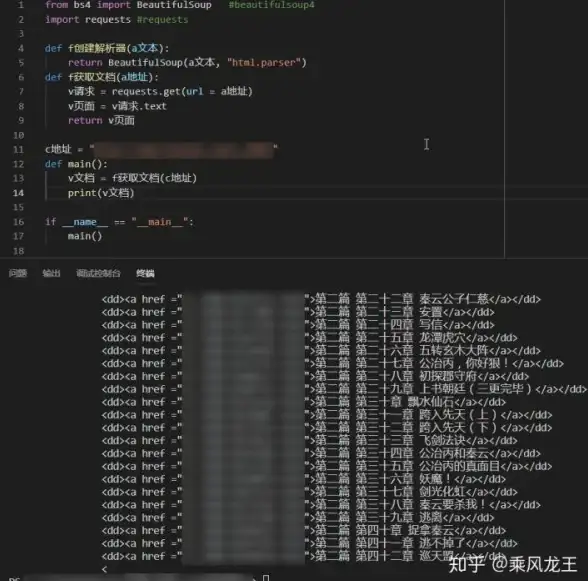Click the f获取文档 function name on line 6

click(x=92, y=77)
